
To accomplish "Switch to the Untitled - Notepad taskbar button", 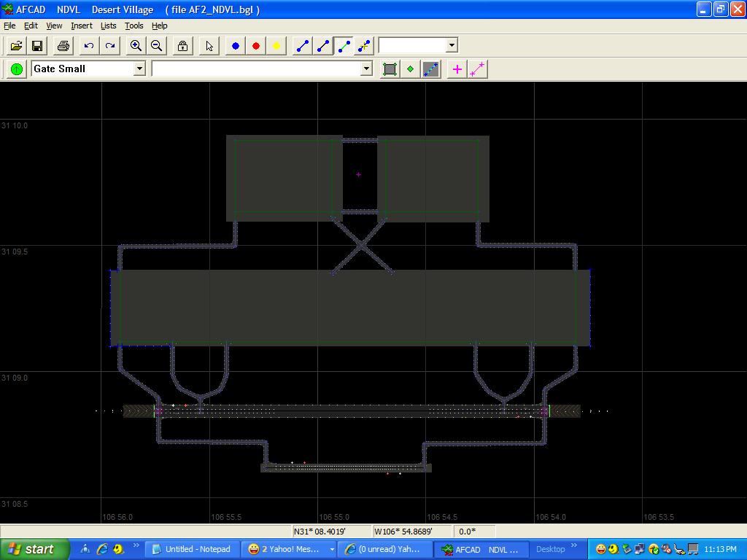I will pos(191,549).
